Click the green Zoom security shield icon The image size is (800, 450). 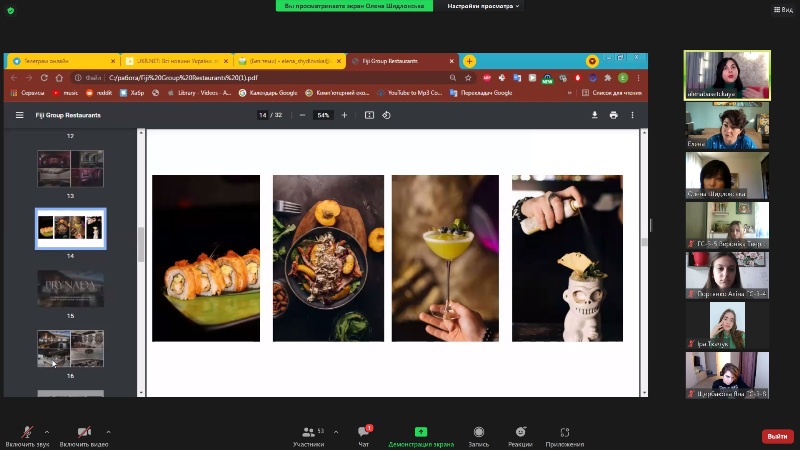pos(11,10)
